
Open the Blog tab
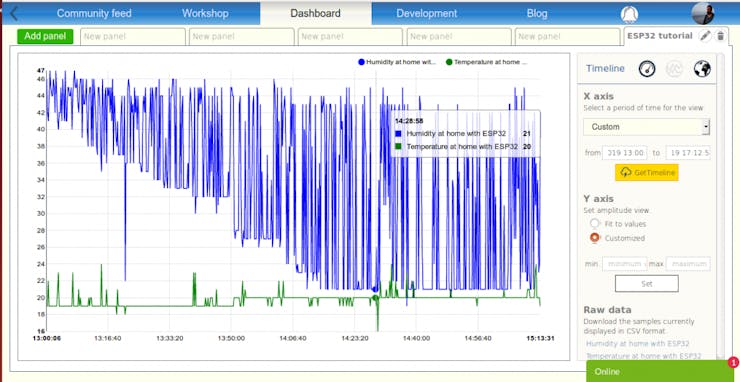pos(537,13)
